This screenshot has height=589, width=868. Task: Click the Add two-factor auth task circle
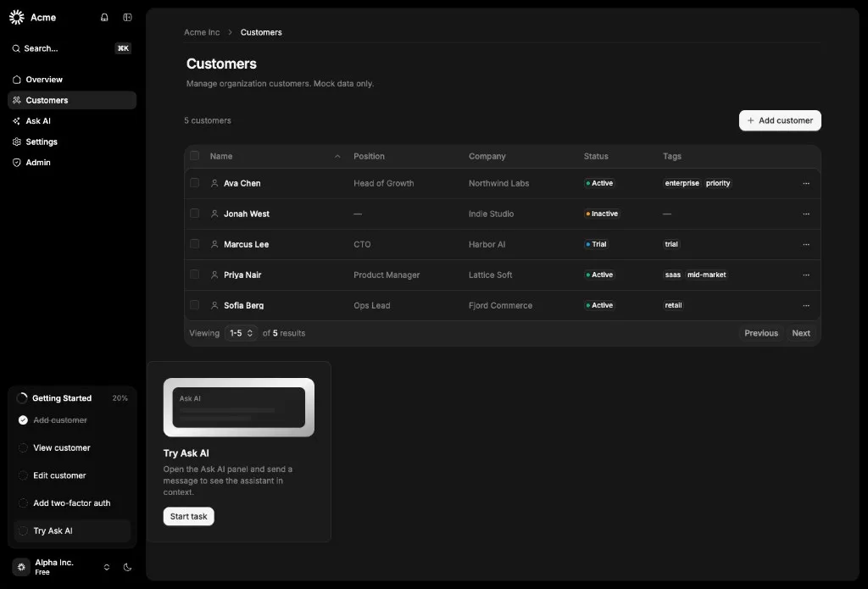pos(23,503)
